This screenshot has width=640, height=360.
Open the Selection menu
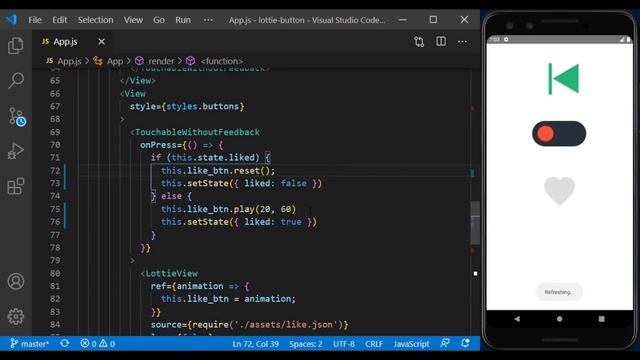point(96,20)
